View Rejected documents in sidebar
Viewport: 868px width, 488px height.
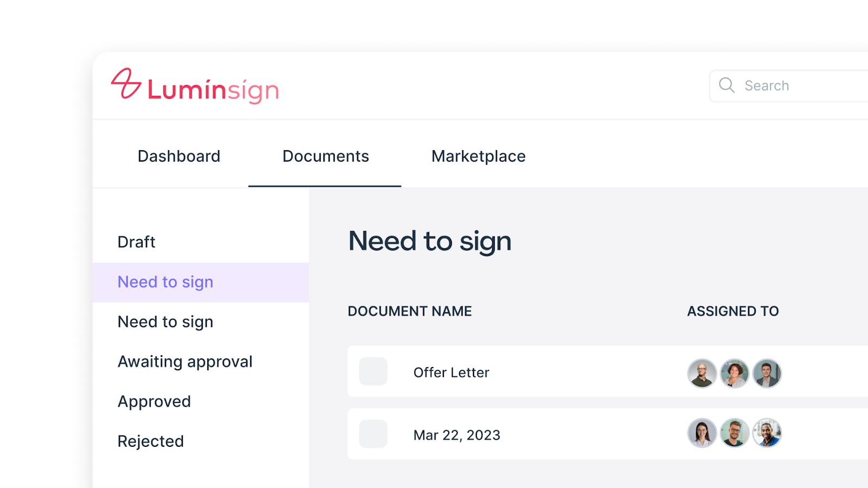[x=151, y=441]
